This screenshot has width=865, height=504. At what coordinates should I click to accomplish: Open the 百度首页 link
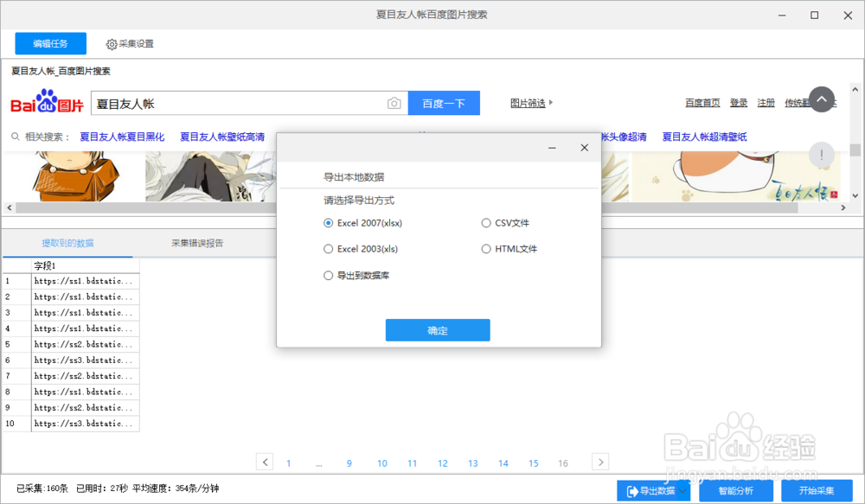point(702,103)
